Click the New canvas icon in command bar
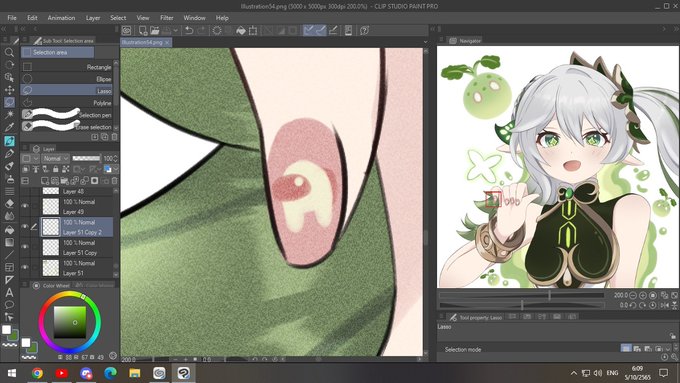Viewport: 680px width, 383px height. click(143, 30)
